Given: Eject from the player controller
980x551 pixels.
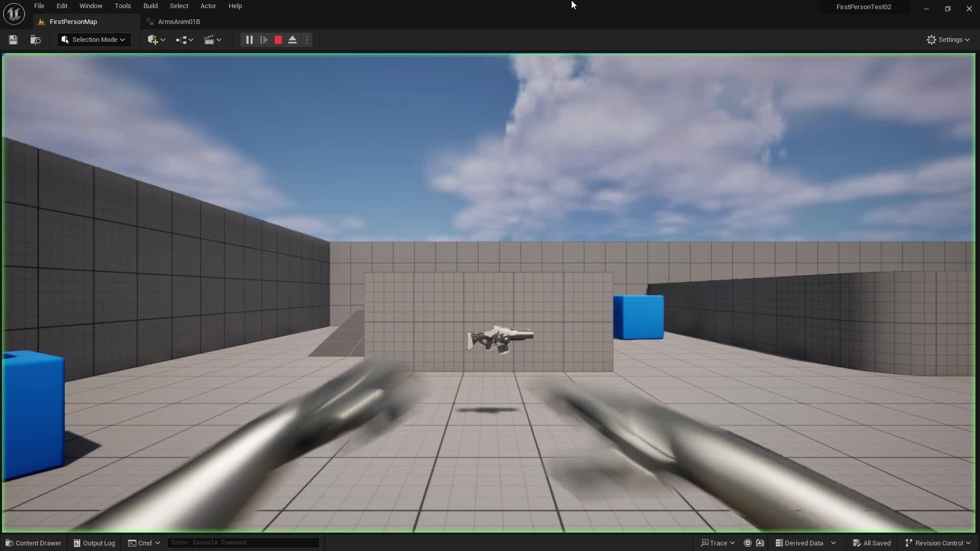Looking at the screenshot, I should coord(292,40).
